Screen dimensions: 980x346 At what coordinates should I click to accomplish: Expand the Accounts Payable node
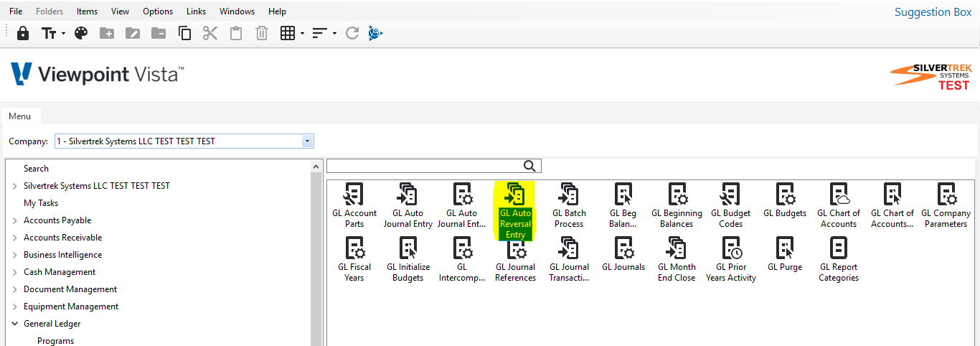[14, 220]
